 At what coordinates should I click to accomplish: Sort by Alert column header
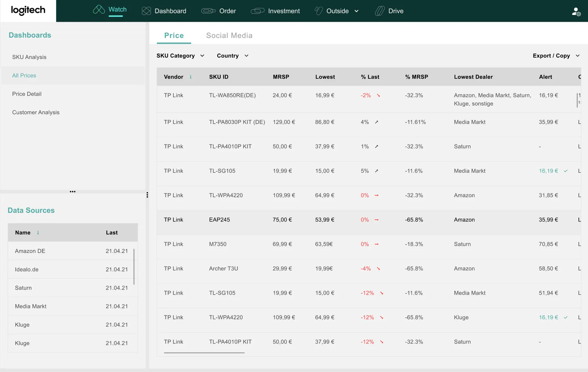(545, 77)
